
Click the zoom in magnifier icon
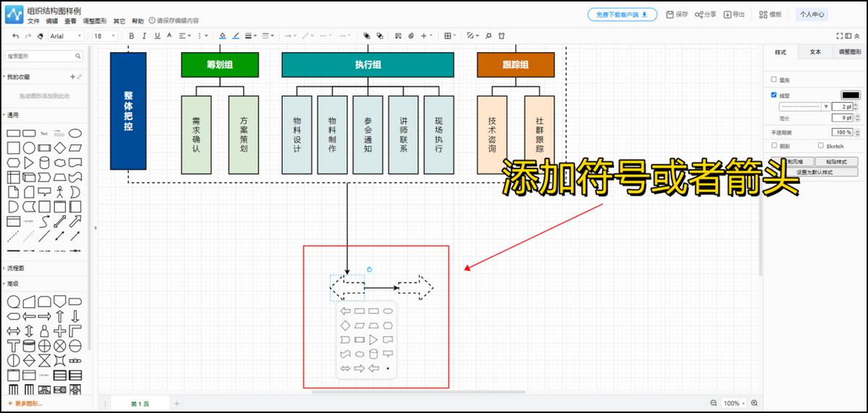pos(754,403)
